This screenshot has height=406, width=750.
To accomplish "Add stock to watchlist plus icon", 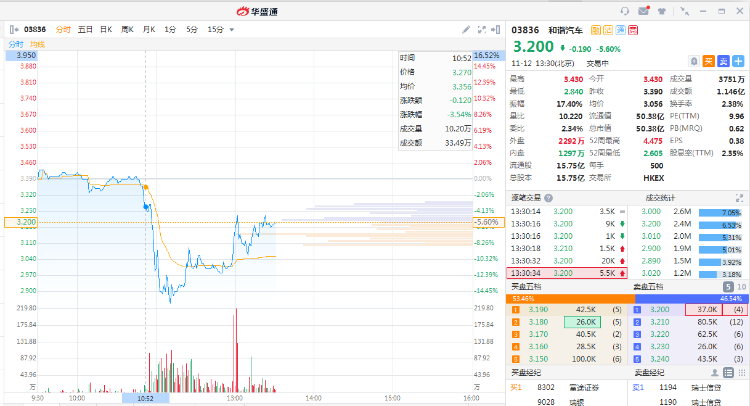I will [x=739, y=61].
